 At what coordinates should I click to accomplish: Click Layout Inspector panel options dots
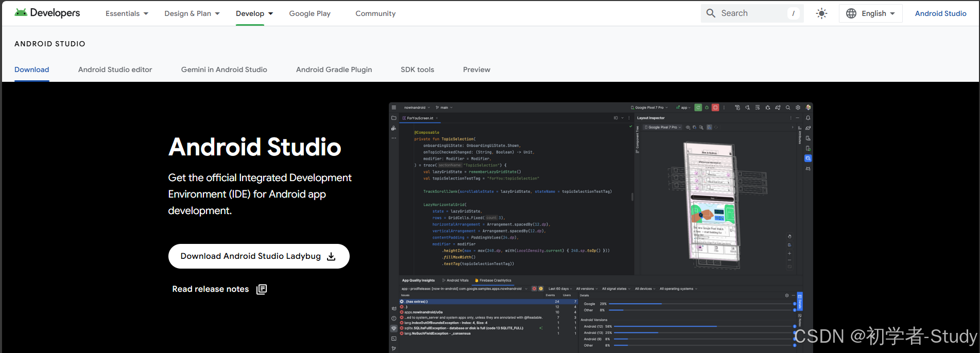pos(790,118)
